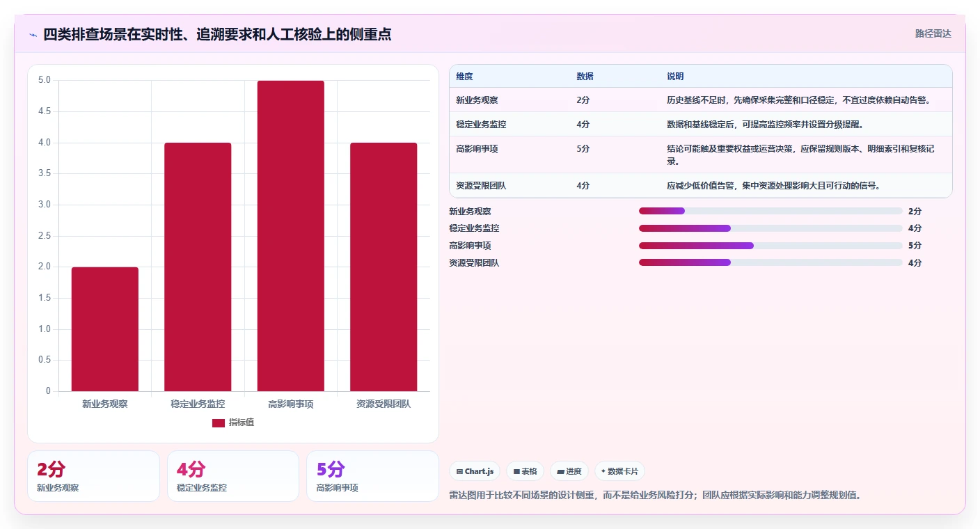Click the 资源受限团队 progress row label
Image resolution: width=980 pixels, height=529 pixels.
[474, 263]
